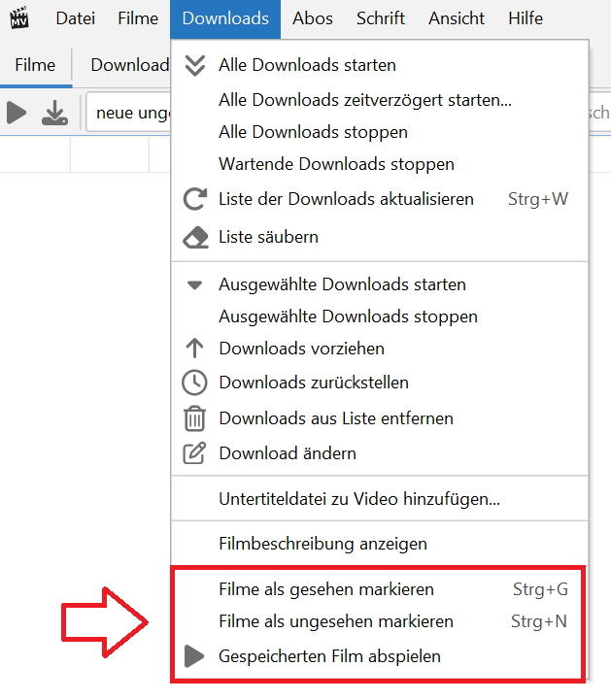This screenshot has height=700, width=611.
Task: Click the clock icon for Downloads zurückstellen
Action: coord(195,383)
